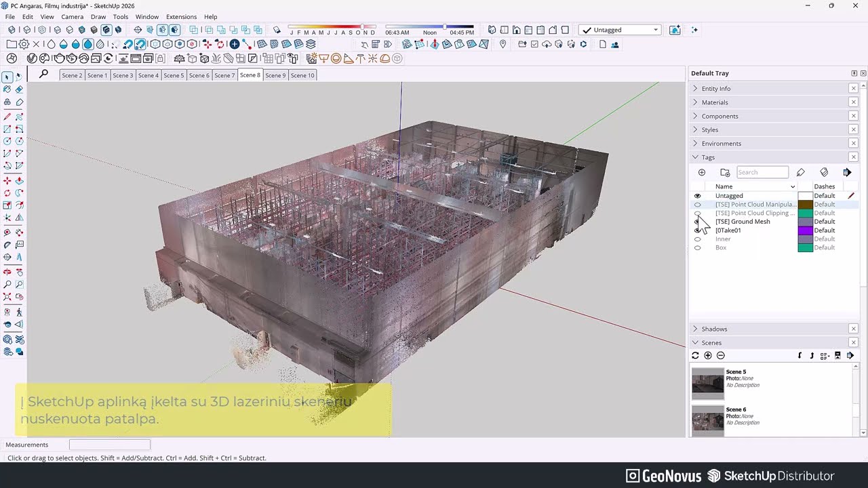Toggle visibility of Point Cloud Clipping tag

[697, 213]
